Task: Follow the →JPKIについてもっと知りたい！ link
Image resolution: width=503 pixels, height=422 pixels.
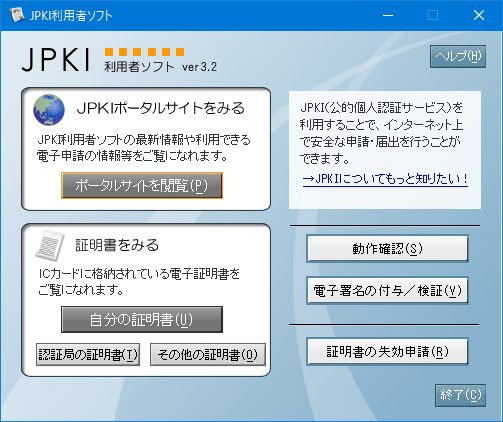Action: pyautogui.click(x=385, y=179)
